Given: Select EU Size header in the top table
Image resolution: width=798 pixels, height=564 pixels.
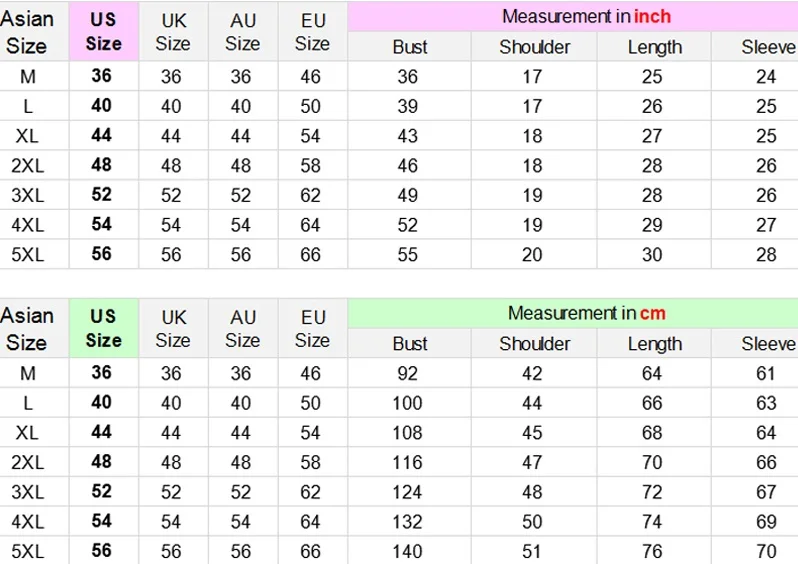Looking at the screenshot, I should (312, 32).
